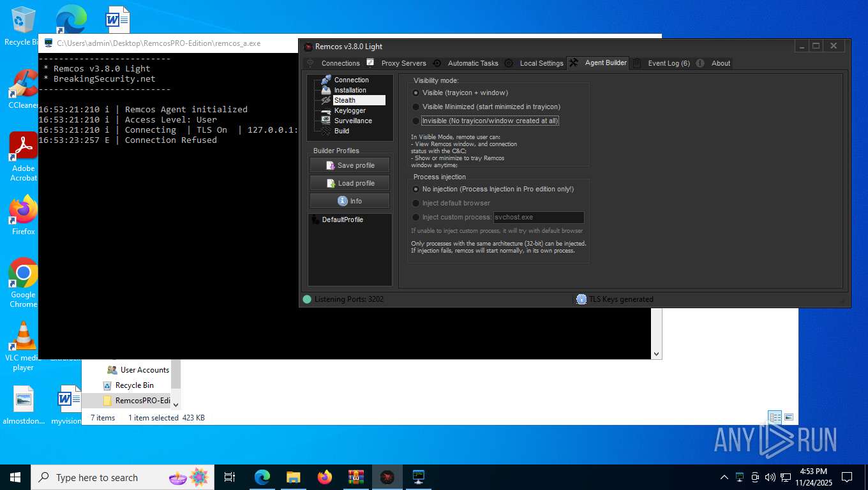Image resolution: width=868 pixels, height=490 pixels.
Task: Select Inject default browser option
Action: (x=451, y=203)
